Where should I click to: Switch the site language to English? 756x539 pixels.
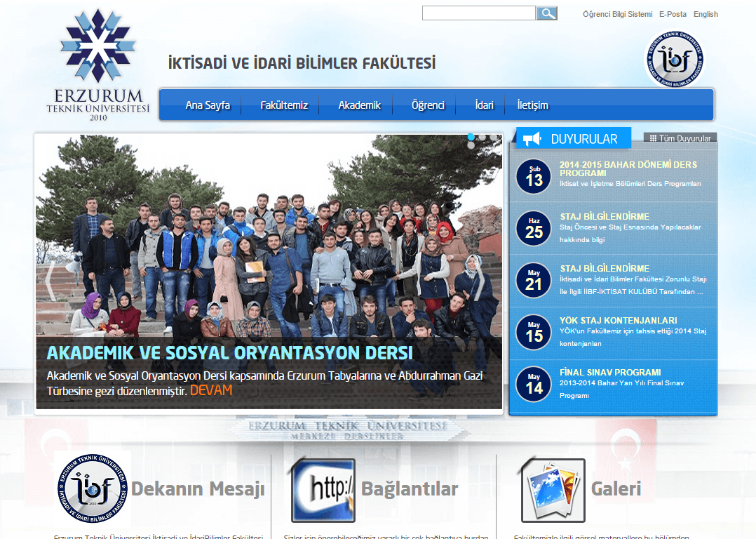click(x=706, y=15)
